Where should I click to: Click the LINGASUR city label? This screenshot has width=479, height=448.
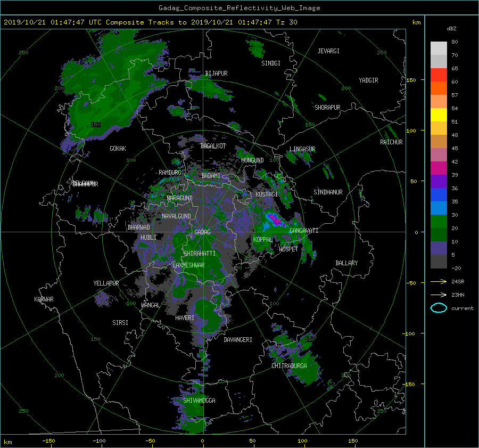(302, 149)
